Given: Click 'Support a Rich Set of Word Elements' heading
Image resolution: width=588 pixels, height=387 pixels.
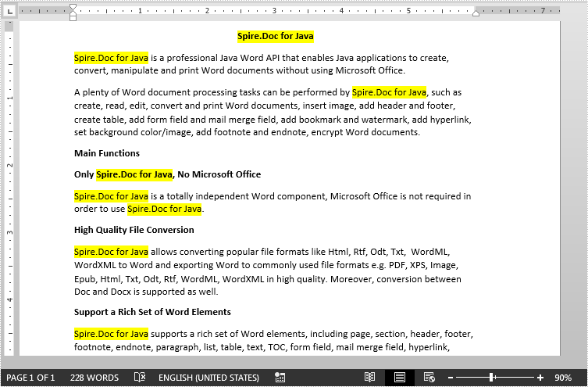Looking at the screenshot, I should tap(152, 312).
